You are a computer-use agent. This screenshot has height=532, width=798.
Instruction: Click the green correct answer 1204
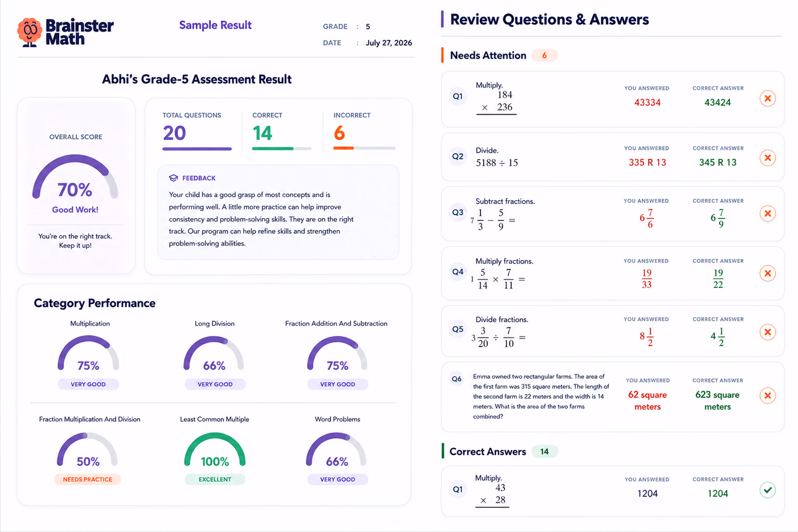pyautogui.click(x=717, y=493)
